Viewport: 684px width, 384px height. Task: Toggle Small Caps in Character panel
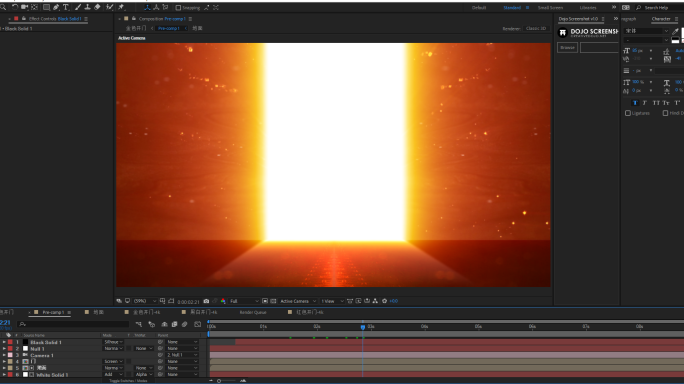point(666,103)
